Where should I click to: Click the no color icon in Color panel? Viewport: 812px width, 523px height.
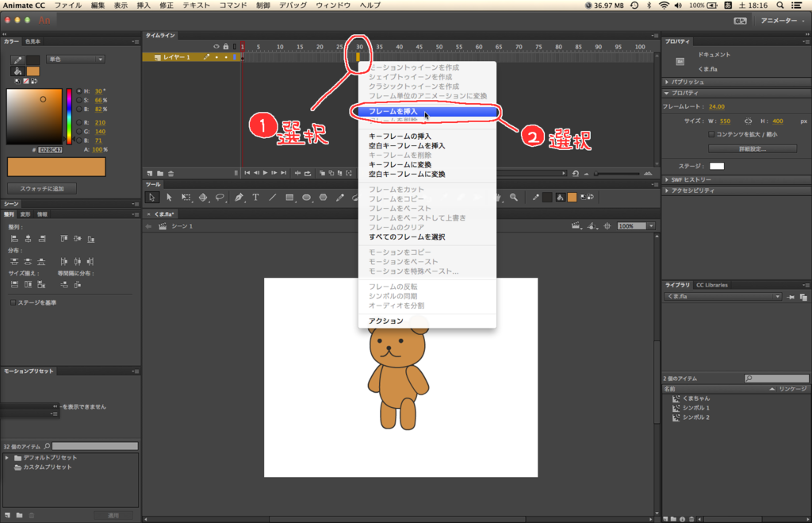pyautogui.click(x=26, y=81)
